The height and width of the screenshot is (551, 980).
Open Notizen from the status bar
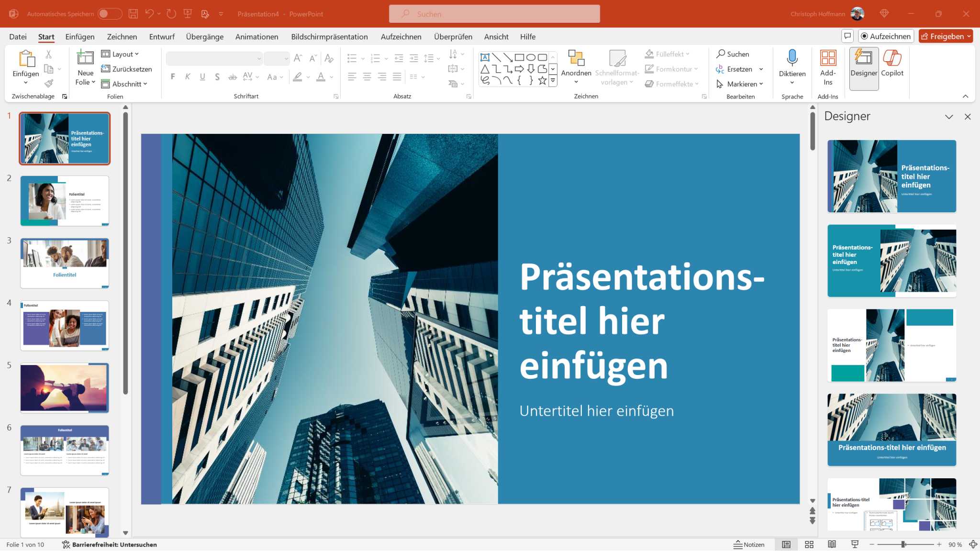tap(748, 544)
